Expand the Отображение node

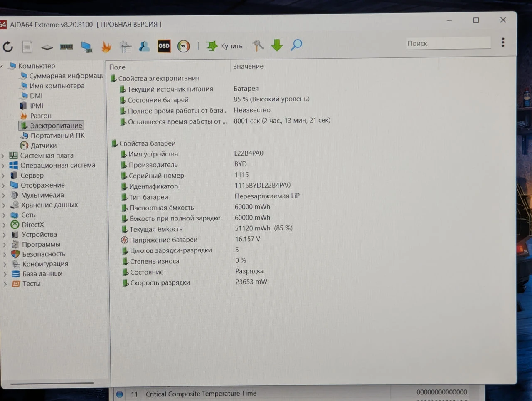(3, 186)
